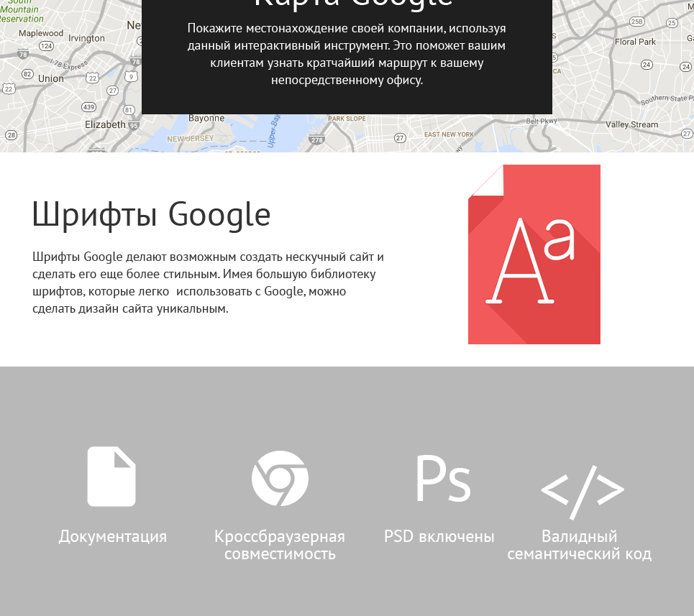Click the Belt Pkwy road label
694x616 pixels.
point(542,121)
